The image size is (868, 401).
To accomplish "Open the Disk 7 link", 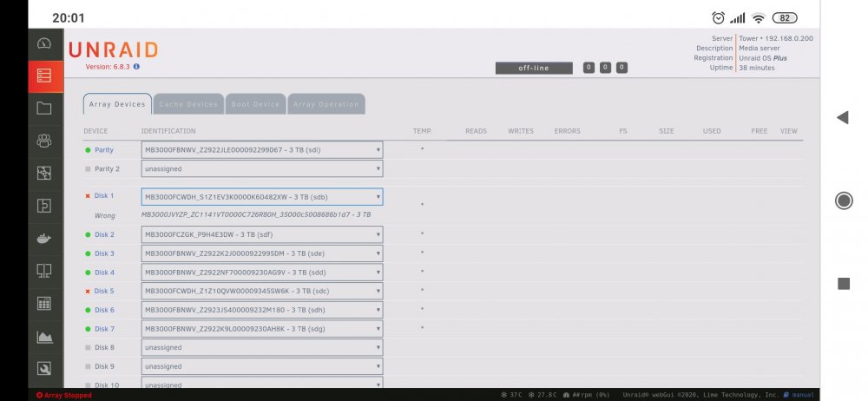I will [105, 329].
